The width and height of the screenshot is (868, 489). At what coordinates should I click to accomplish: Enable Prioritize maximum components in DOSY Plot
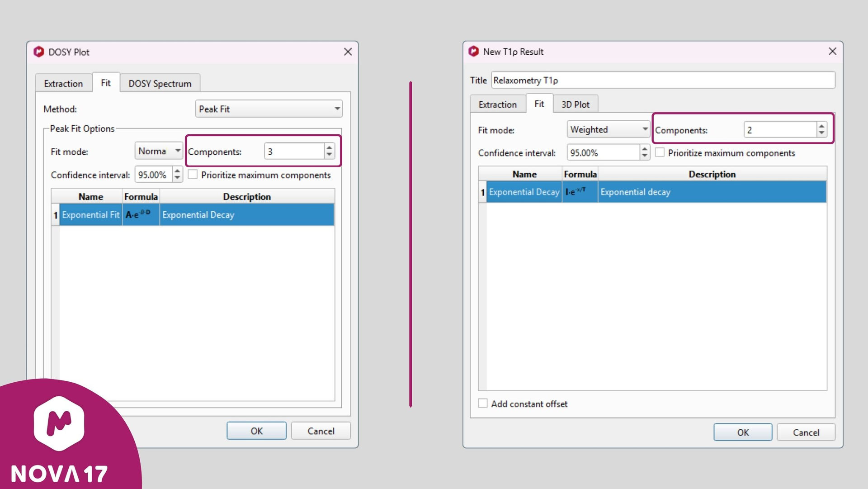pyautogui.click(x=193, y=175)
